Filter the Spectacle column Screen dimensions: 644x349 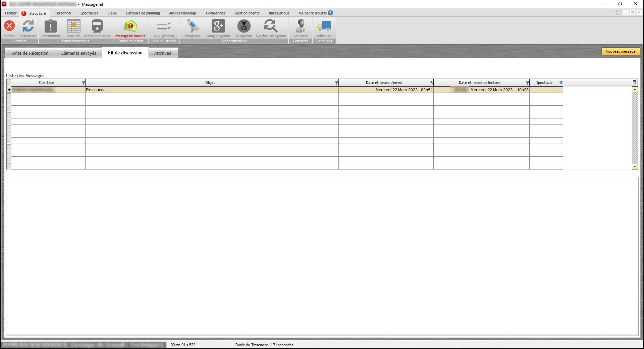561,83
